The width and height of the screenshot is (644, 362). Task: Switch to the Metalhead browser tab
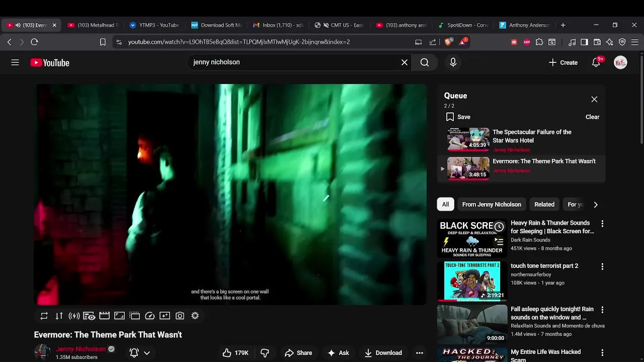(94, 25)
